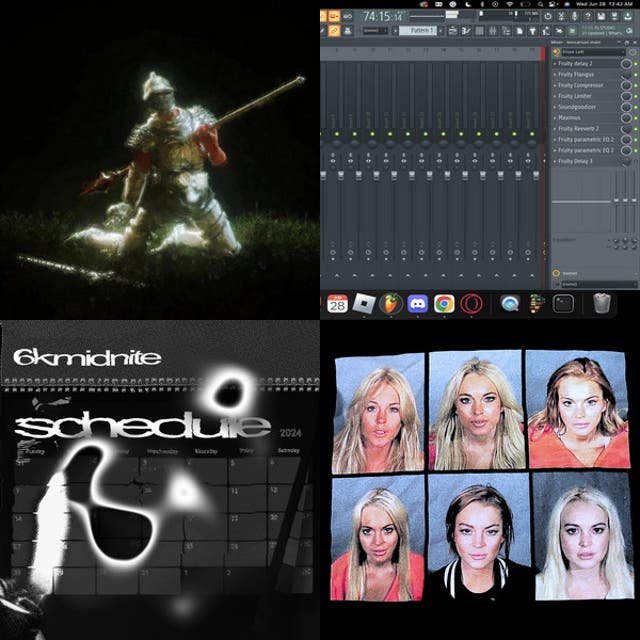Toggle Fruity Flangus green enable LED
Viewport: 640px width, 640px height.
pos(636,75)
